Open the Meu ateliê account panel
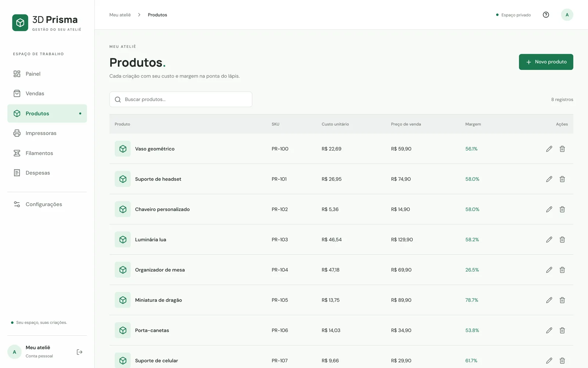 (x=39, y=352)
